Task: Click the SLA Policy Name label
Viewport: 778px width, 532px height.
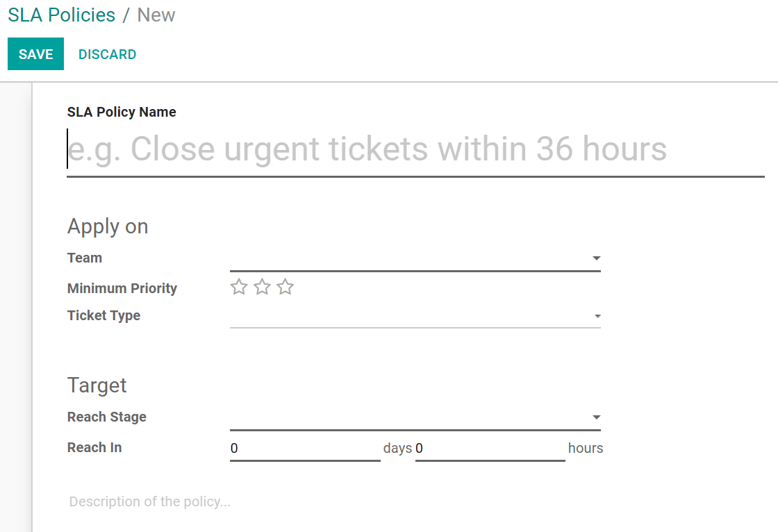Action: click(122, 112)
